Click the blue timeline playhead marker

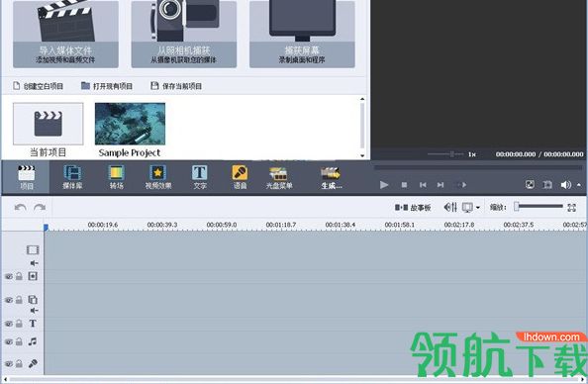tap(46, 227)
